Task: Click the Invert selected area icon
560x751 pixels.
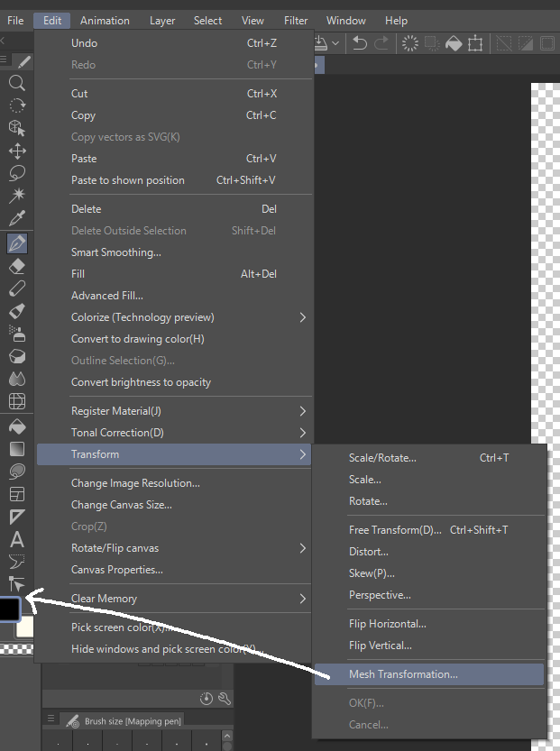Action: (x=526, y=43)
